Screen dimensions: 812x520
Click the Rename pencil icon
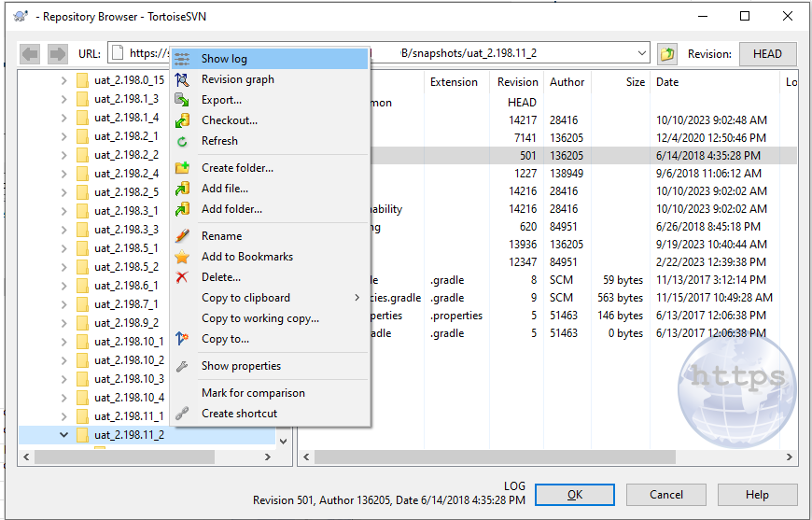182,236
